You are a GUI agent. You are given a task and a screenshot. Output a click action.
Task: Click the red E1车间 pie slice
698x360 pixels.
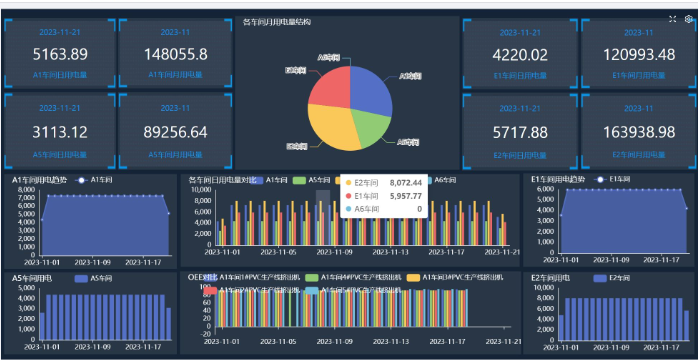330,87
